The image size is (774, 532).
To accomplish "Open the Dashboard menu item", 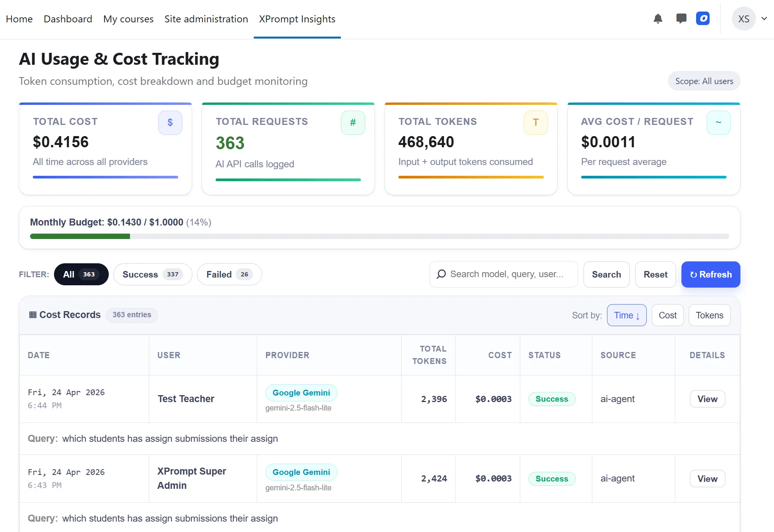I will point(68,19).
